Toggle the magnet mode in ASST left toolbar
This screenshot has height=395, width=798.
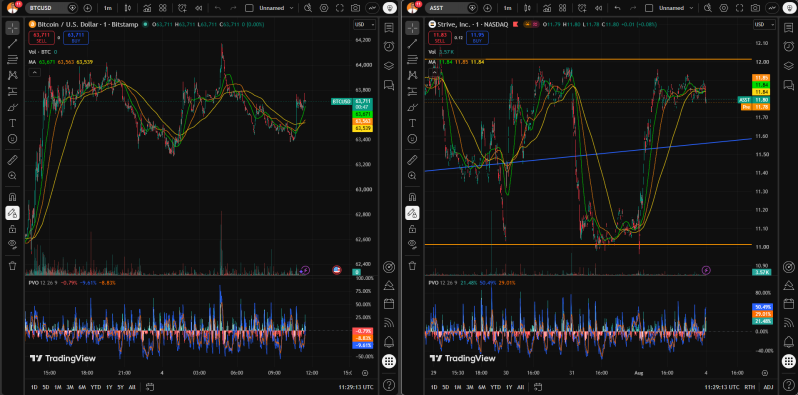point(412,197)
